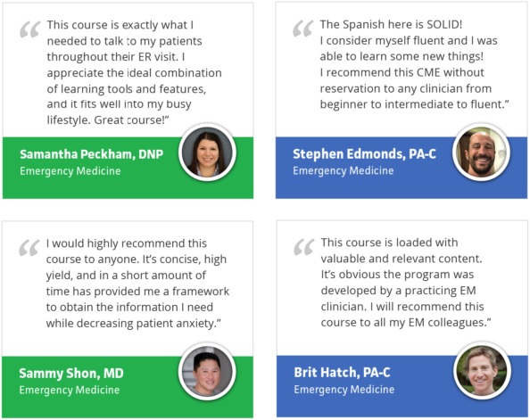Image resolution: width=530 pixels, height=420 pixels.
Task: Click Sammy Shon's profile photo
Action: 207,372
